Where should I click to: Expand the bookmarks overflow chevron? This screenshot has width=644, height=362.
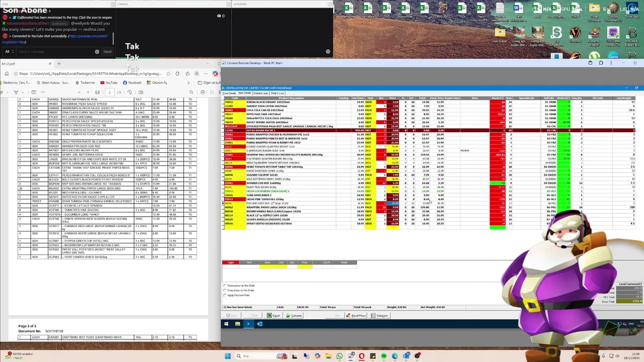click(x=189, y=82)
